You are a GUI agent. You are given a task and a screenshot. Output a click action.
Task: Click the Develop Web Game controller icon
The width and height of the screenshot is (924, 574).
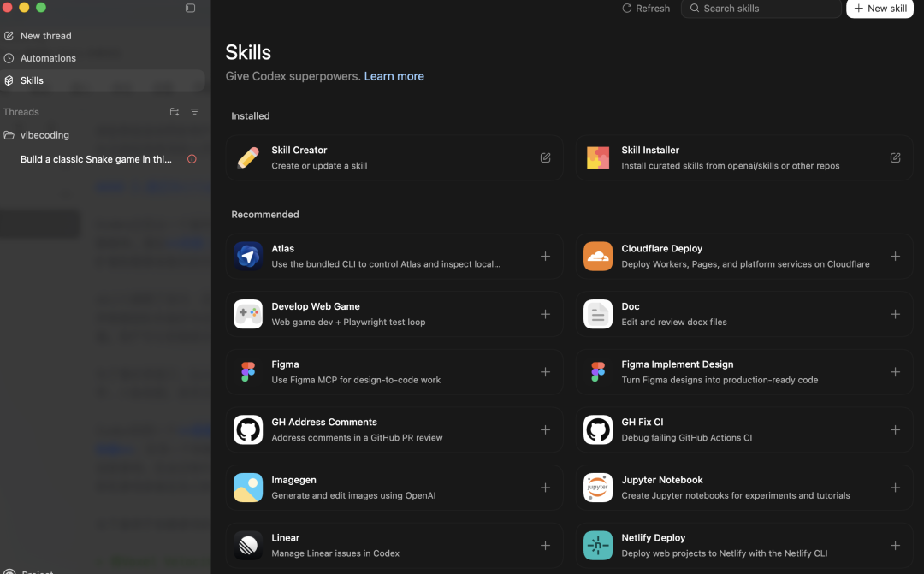tap(248, 314)
